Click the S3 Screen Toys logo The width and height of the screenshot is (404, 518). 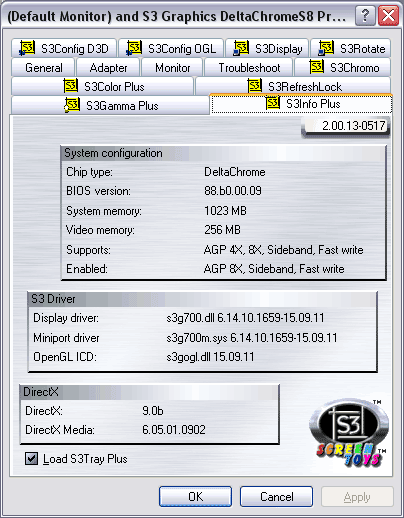349,433
